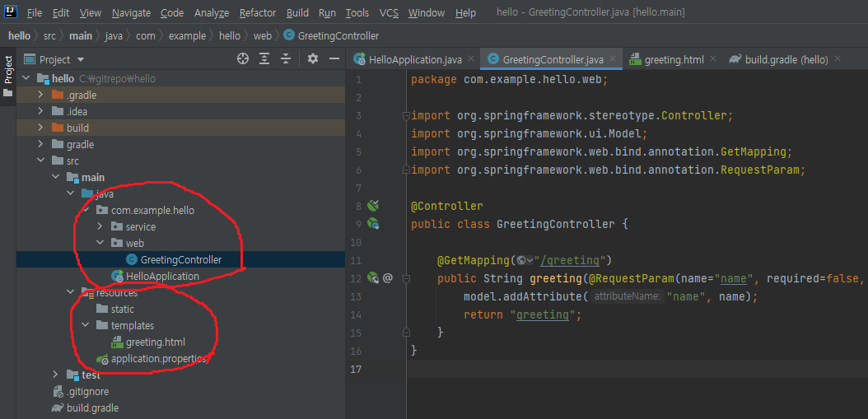This screenshot has width=868, height=419.
Task: Select application.properties in the project tree
Action: [159, 359]
